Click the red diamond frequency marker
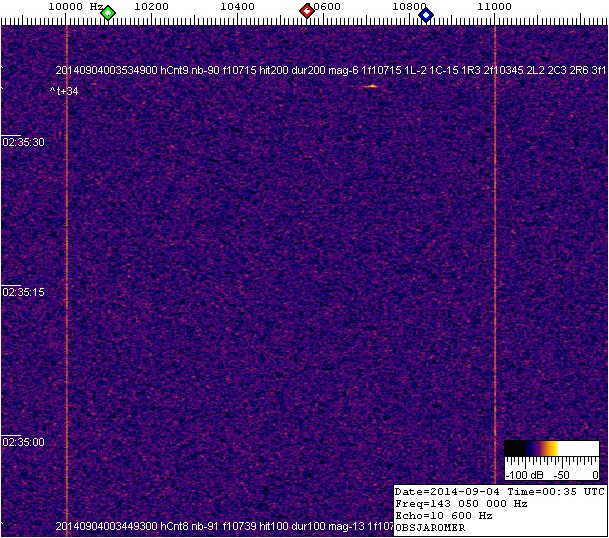 [x=307, y=11]
